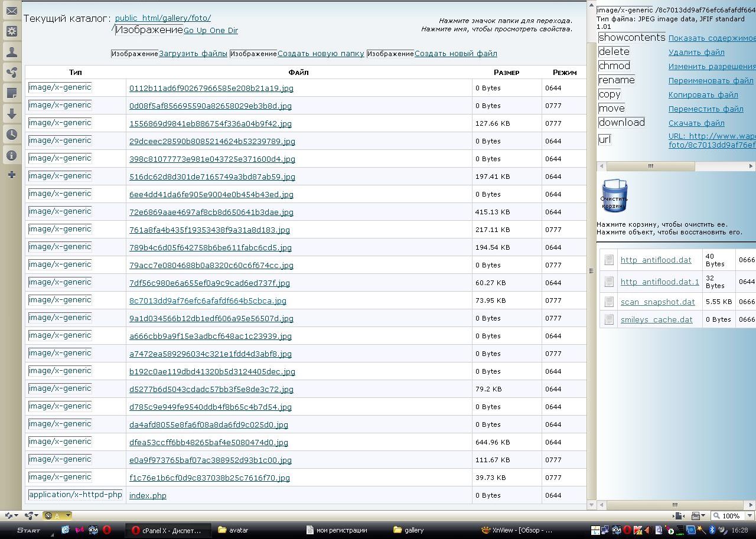Open the Info panel icon

(x=11, y=155)
